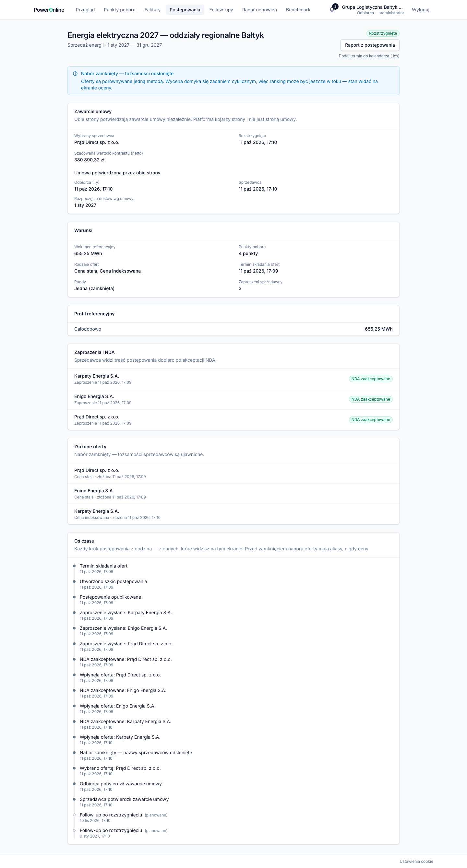Click Cena stała, Cena indeksowana value
The image size is (467, 868).
tap(108, 271)
